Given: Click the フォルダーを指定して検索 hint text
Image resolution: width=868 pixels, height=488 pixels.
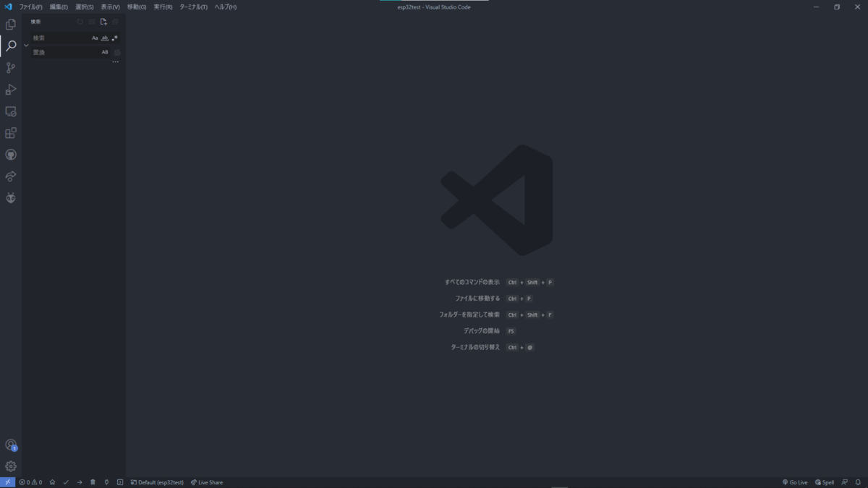Looking at the screenshot, I should pyautogui.click(x=469, y=314).
